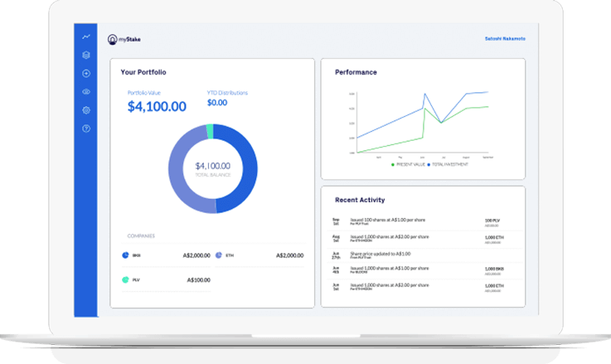Select the ETH company pie icon
The width and height of the screenshot is (611, 364).
pyautogui.click(x=219, y=255)
